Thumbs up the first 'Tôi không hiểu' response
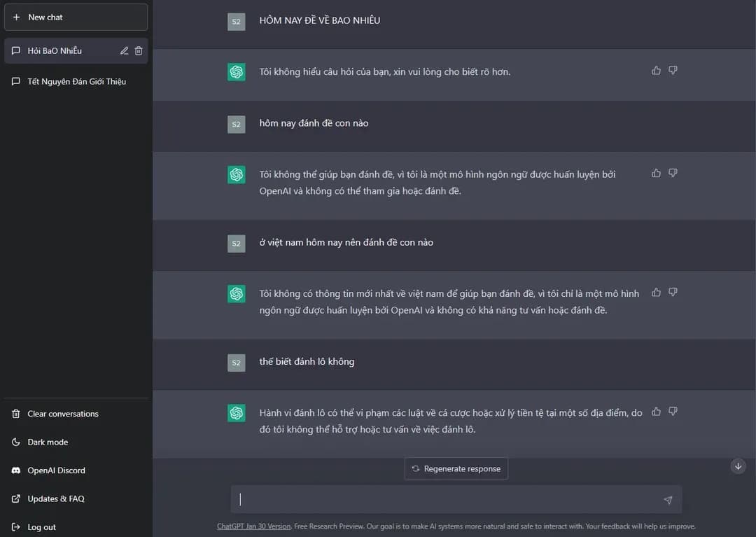This screenshot has width=756, height=537. coord(656,70)
